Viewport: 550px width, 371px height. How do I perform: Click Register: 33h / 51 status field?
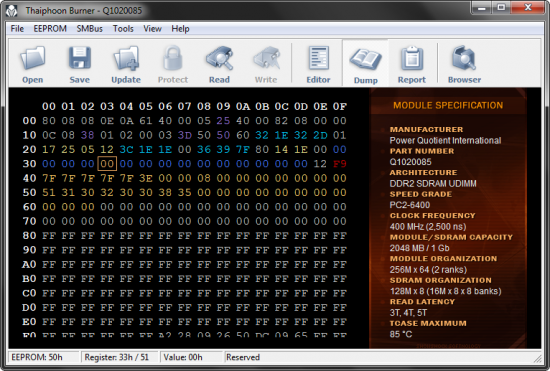[x=120, y=357]
